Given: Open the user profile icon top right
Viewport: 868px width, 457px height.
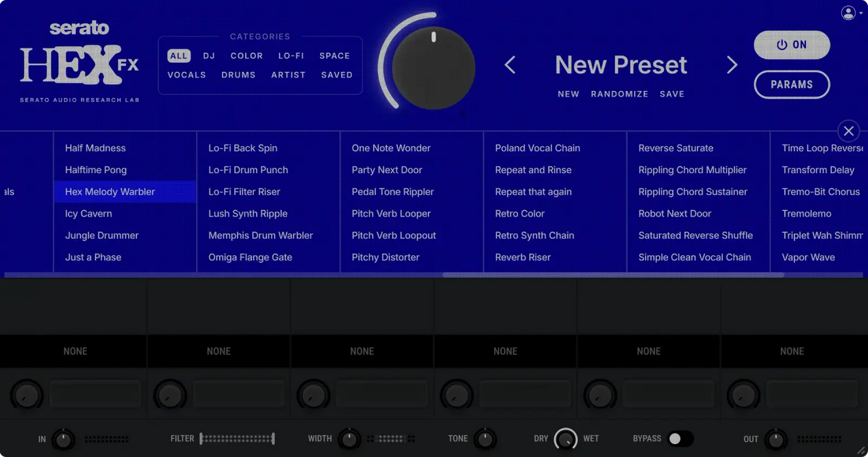Looking at the screenshot, I should point(847,12).
